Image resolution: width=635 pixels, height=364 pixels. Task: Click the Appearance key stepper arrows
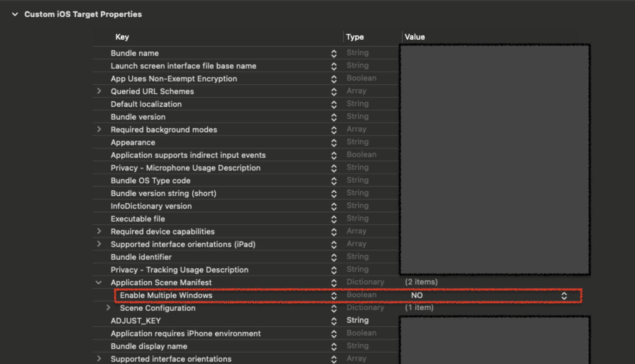coord(334,143)
